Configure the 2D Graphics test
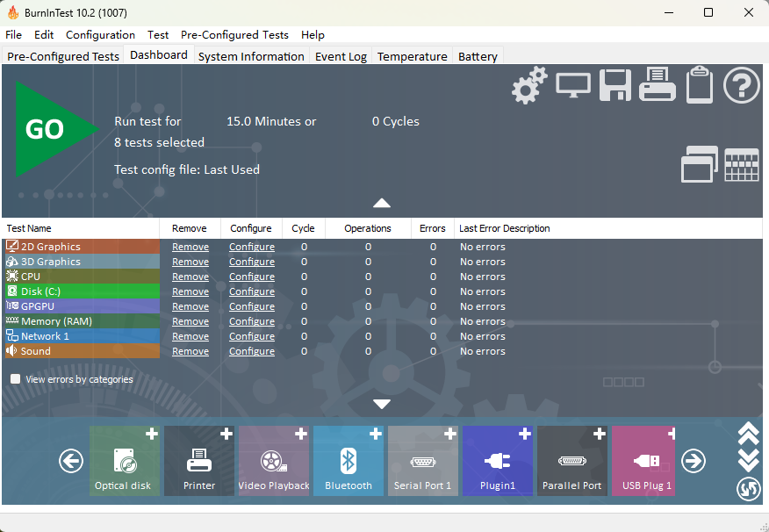The width and height of the screenshot is (769, 532). 252,247
